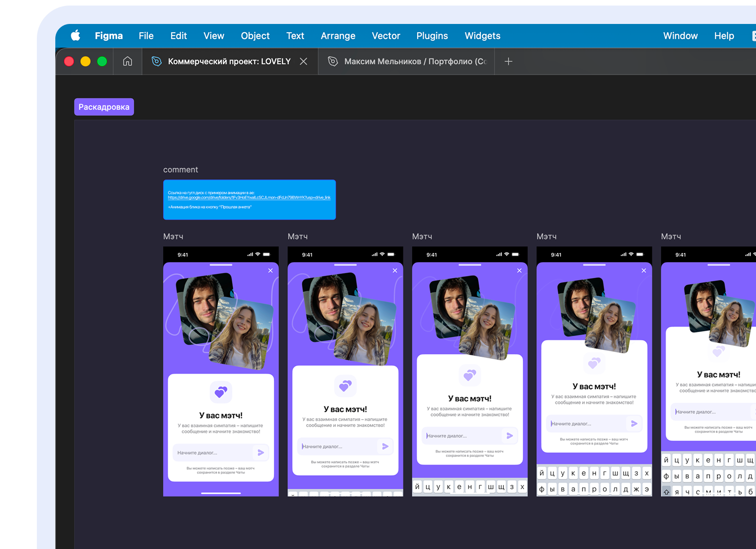Click the X icon on fourth Мэтч screen
This screenshot has height=549, width=756.
tap(644, 271)
